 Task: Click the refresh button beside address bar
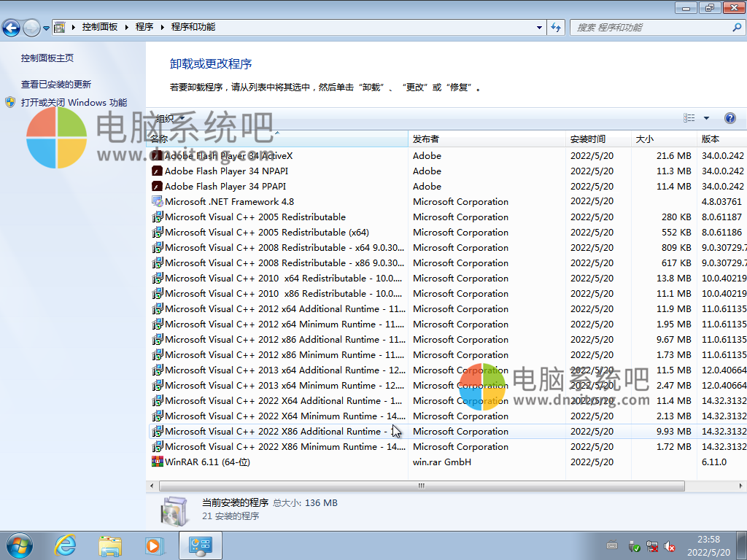[556, 27]
